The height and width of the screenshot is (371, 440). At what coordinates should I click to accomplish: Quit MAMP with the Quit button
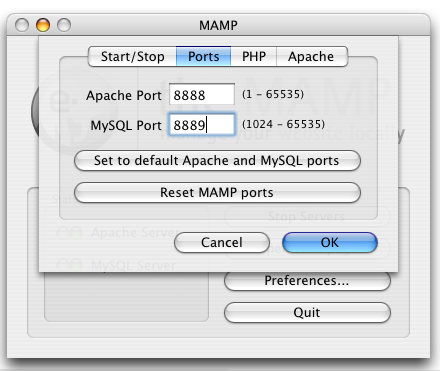(x=307, y=312)
